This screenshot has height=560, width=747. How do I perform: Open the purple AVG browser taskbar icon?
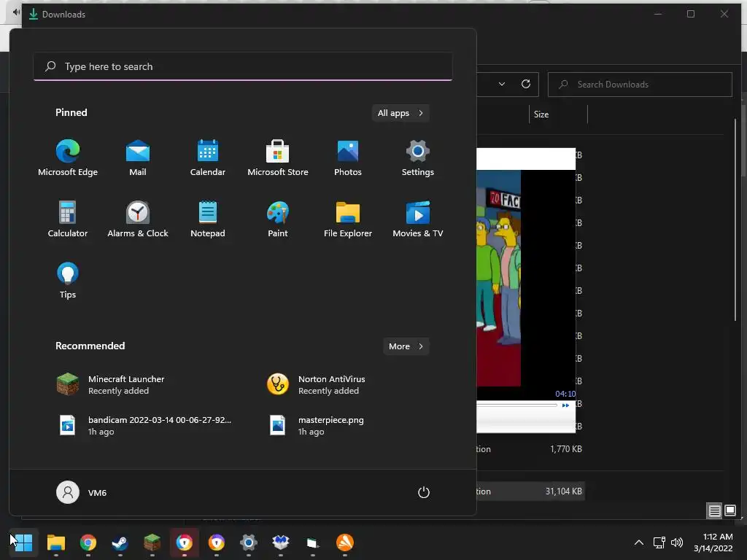pyautogui.click(x=216, y=542)
